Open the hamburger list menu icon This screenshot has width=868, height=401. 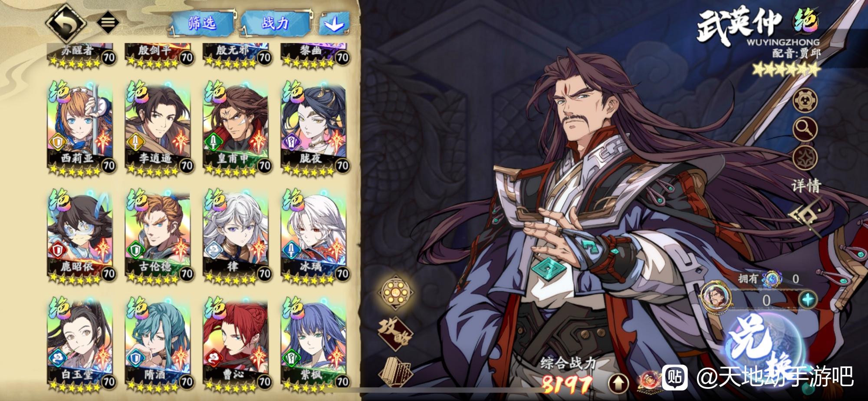point(108,22)
